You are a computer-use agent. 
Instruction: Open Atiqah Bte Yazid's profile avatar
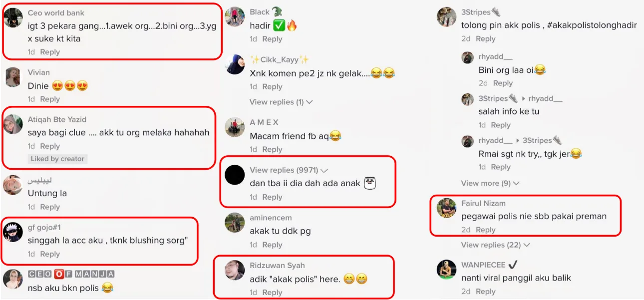pyautogui.click(x=13, y=124)
